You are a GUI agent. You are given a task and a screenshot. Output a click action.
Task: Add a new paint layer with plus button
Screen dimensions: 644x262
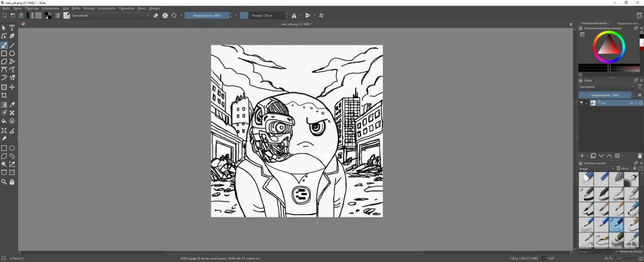pos(582,155)
